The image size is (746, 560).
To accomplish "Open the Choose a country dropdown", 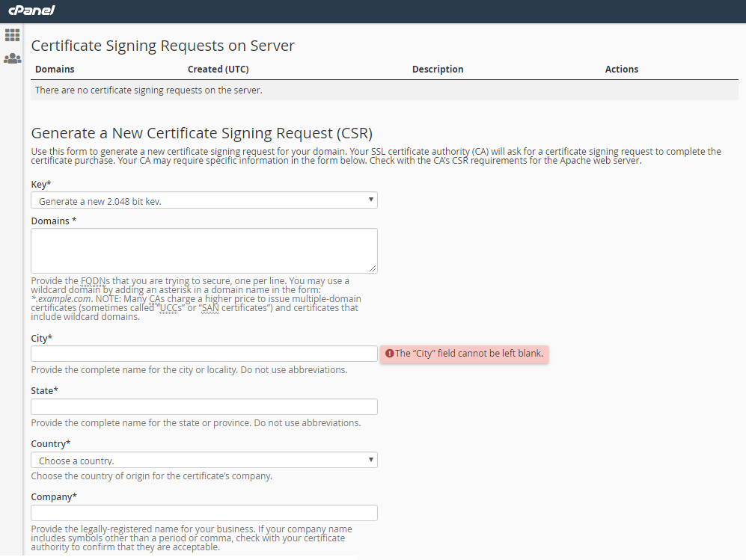I will (204, 461).
